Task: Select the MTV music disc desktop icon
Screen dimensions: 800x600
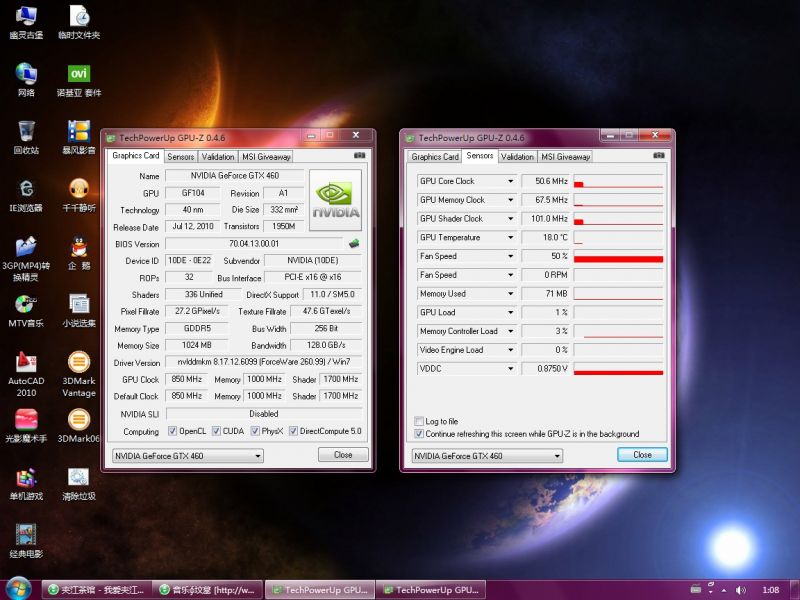Action: click(26, 311)
